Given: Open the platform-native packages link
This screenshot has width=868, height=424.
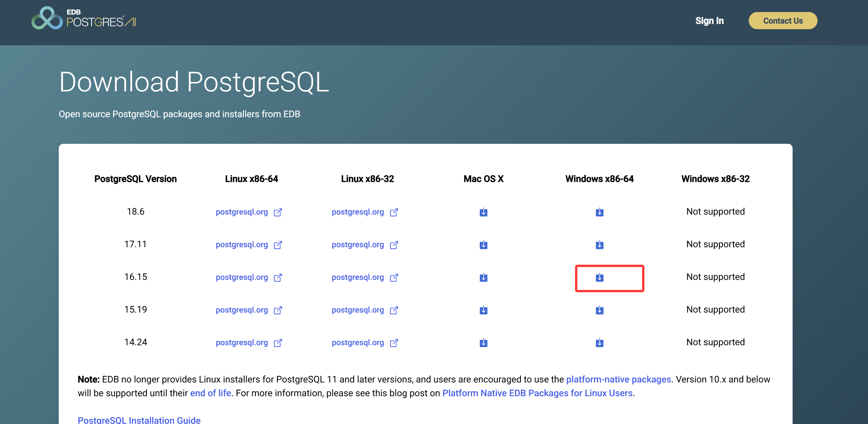Looking at the screenshot, I should click(618, 380).
